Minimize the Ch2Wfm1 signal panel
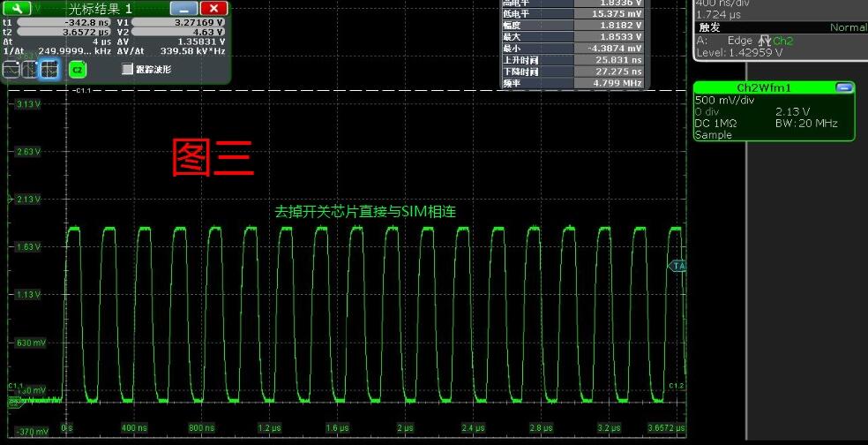This screenshot has width=868, height=445. coord(843,87)
